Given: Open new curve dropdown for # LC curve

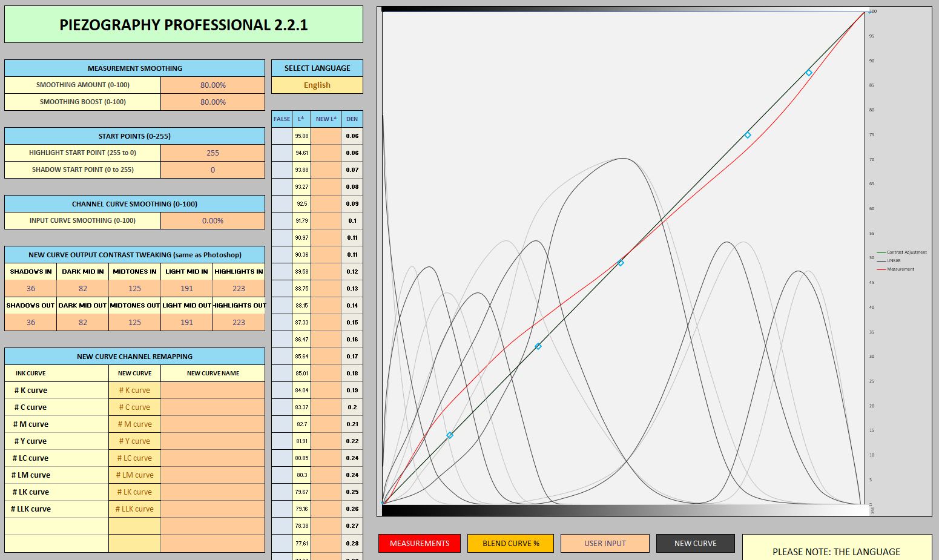Looking at the screenshot, I should [135, 458].
